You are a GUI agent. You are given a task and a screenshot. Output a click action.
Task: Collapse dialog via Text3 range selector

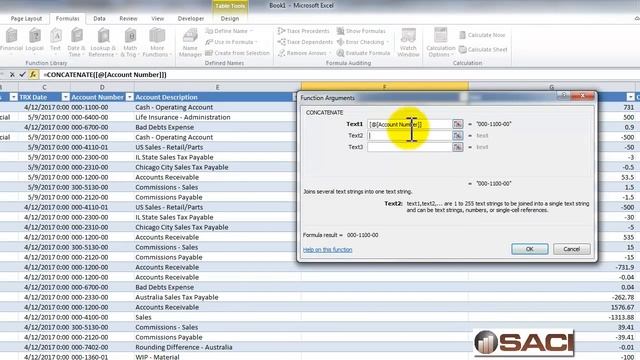tap(458, 147)
